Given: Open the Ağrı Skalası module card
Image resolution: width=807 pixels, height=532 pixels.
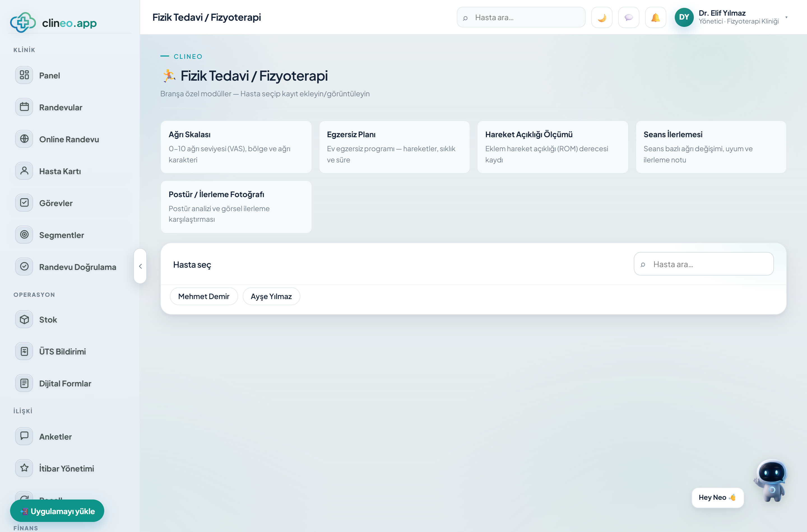Looking at the screenshot, I should click(236, 147).
